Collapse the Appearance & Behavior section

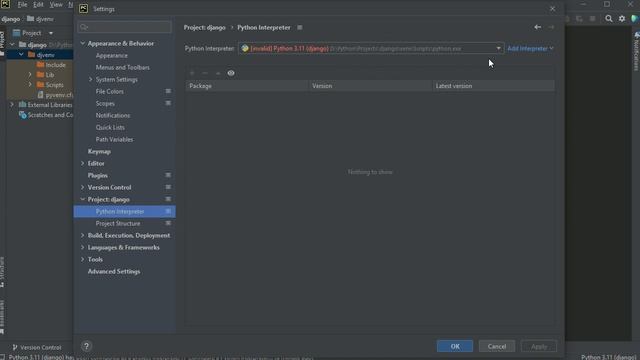coord(82,43)
